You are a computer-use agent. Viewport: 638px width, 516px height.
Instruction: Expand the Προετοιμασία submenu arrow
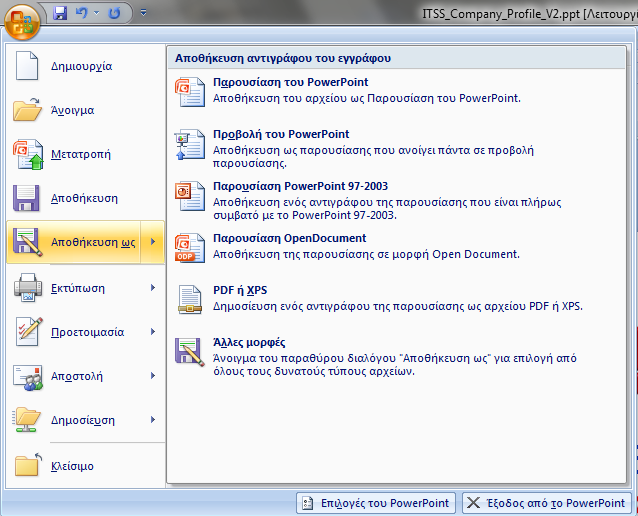tap(153, 332)
